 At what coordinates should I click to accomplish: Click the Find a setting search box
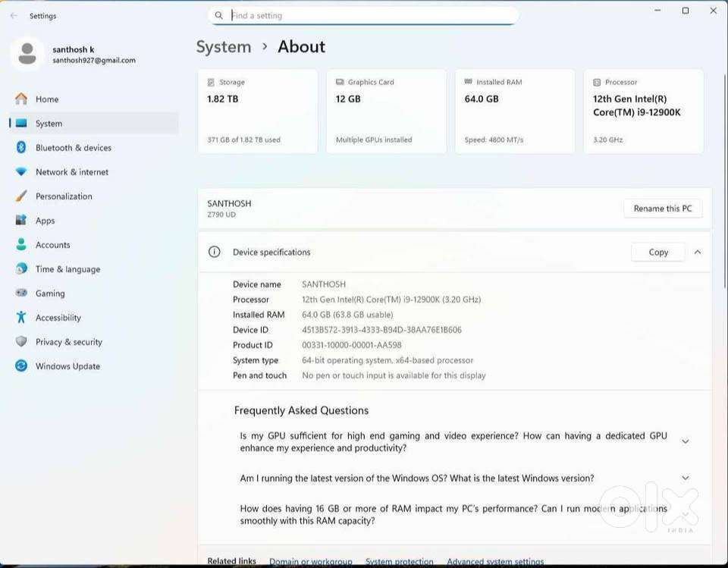click(x=364, y=15)
